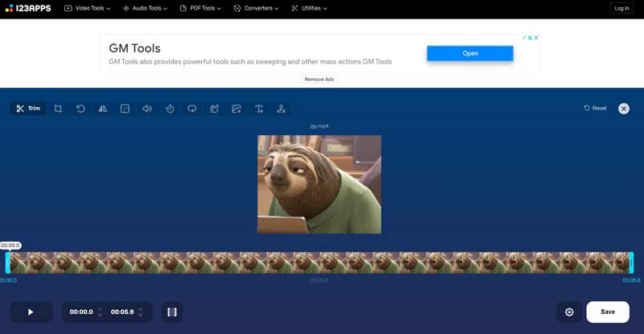Image resolution: width=644 pixels, height=334 pixels.
Task: Select the Flip (mirror) tool icon
Action: click(103, 109)
